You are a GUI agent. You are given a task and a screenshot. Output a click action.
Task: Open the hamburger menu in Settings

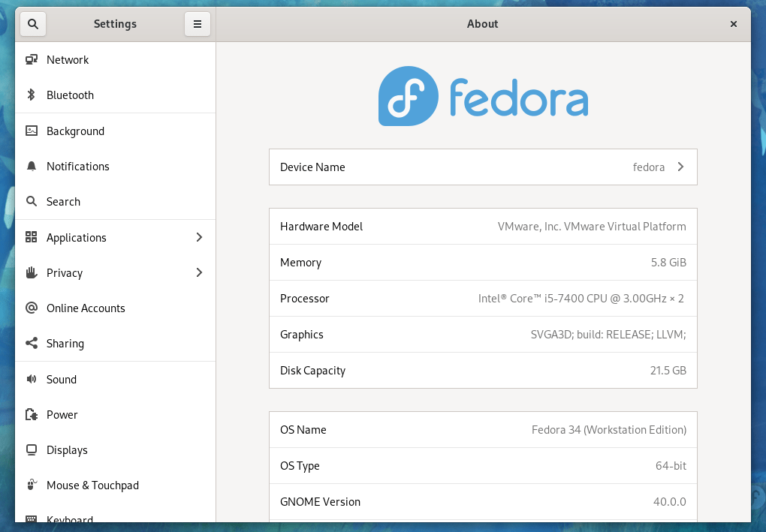[198, 23]
